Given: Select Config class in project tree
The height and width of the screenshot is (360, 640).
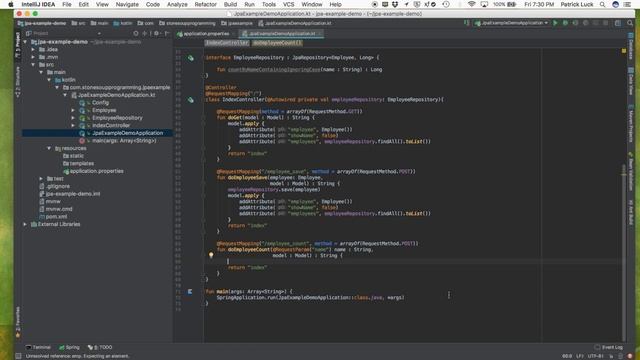Looking at the screenshot, I should 100,103.
